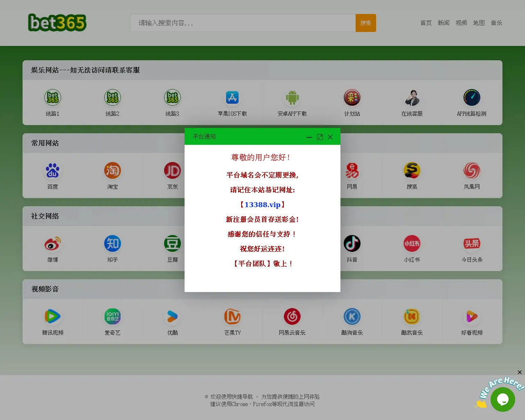The image size is (525, 420).
Task: Open the 线路3 bet365 icon
Action: [172, 98]
